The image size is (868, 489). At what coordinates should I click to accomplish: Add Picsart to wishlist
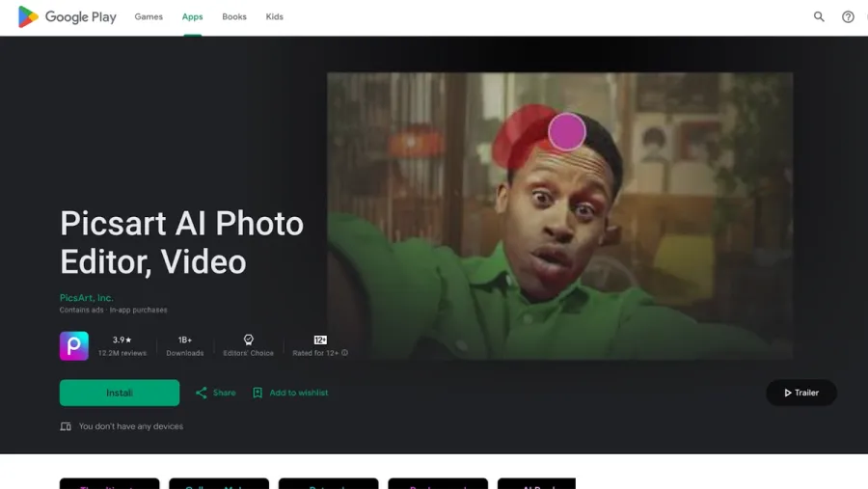(x=290, y=393)
